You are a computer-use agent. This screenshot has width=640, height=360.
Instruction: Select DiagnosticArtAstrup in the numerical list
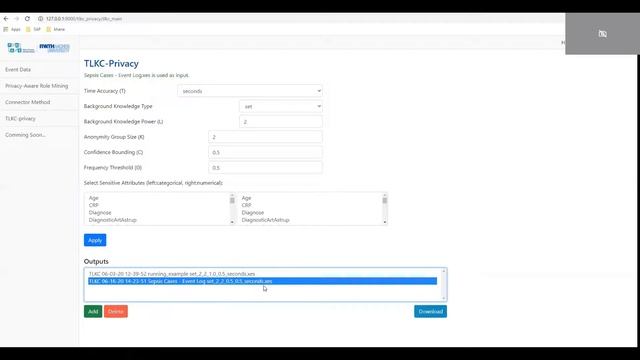(310, 220)
